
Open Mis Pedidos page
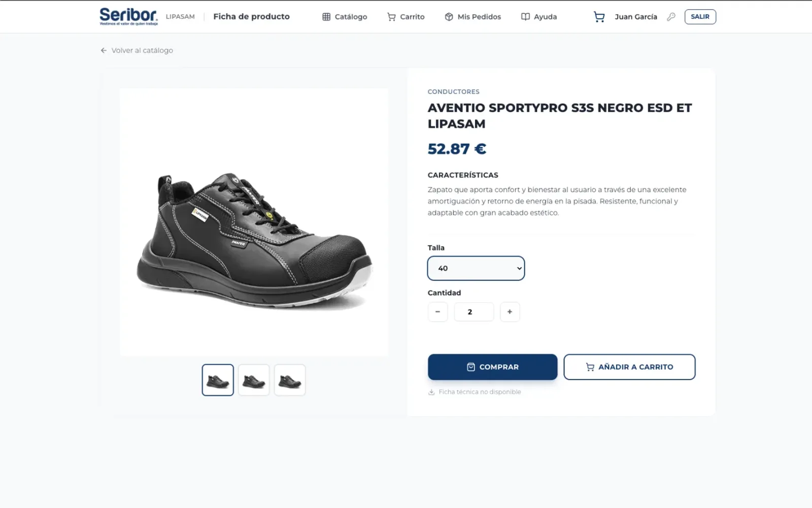[472, 17]
